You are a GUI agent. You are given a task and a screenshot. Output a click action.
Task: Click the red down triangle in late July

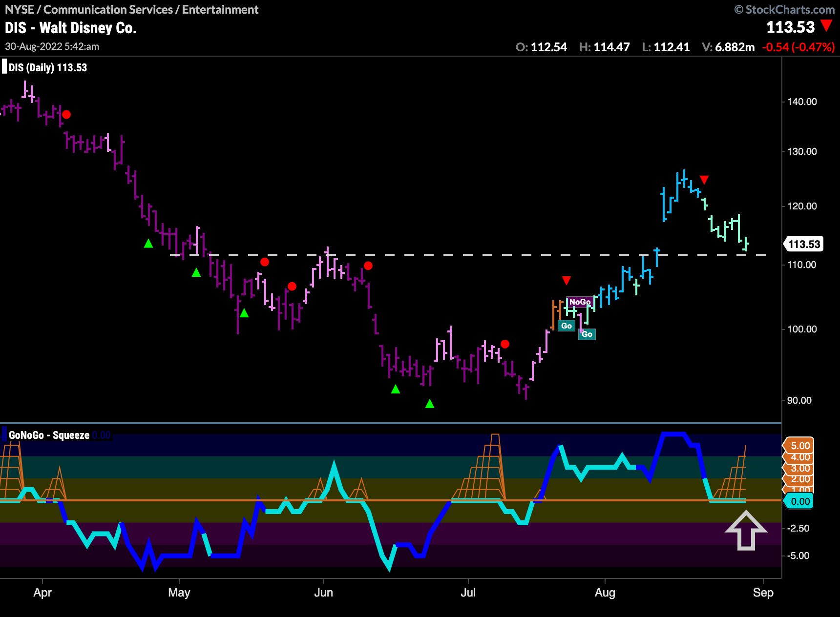567,281
